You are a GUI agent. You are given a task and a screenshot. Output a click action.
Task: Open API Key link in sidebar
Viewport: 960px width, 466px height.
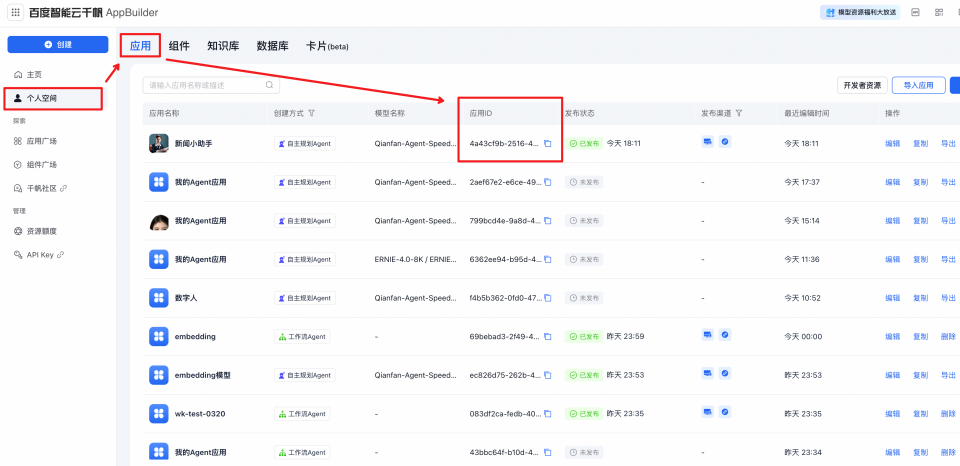point(39,255)
